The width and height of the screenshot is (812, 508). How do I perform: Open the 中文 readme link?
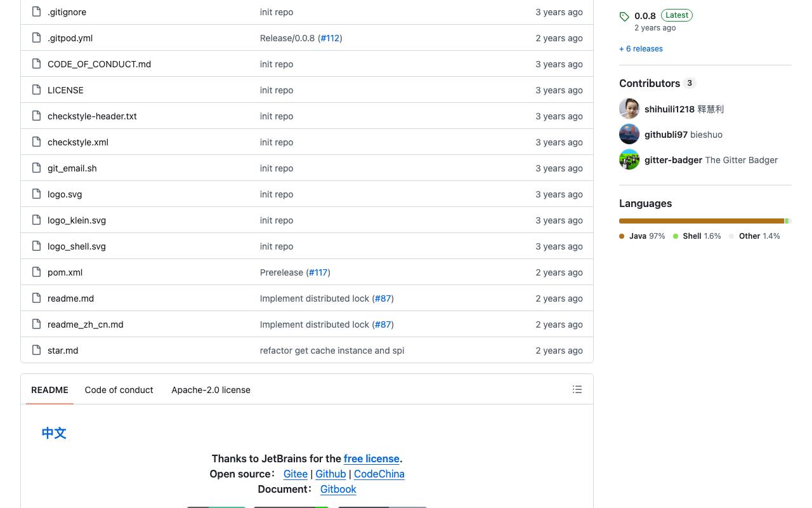pyautogui.click(x=54, y=433)
